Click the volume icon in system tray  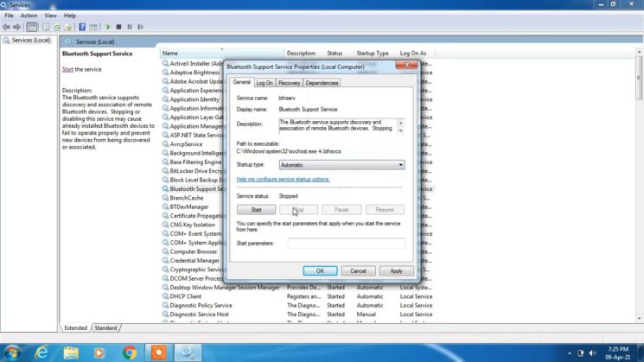click(x=593, y=352)
